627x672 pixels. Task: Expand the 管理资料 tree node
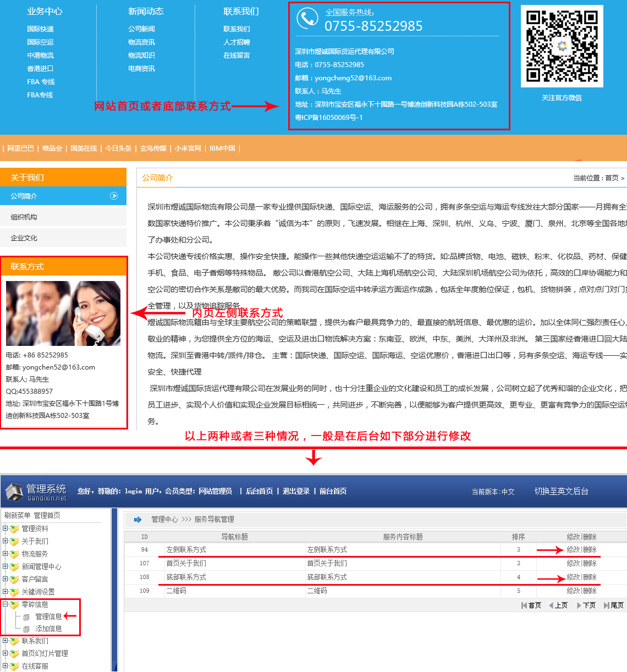coord(5,528)
